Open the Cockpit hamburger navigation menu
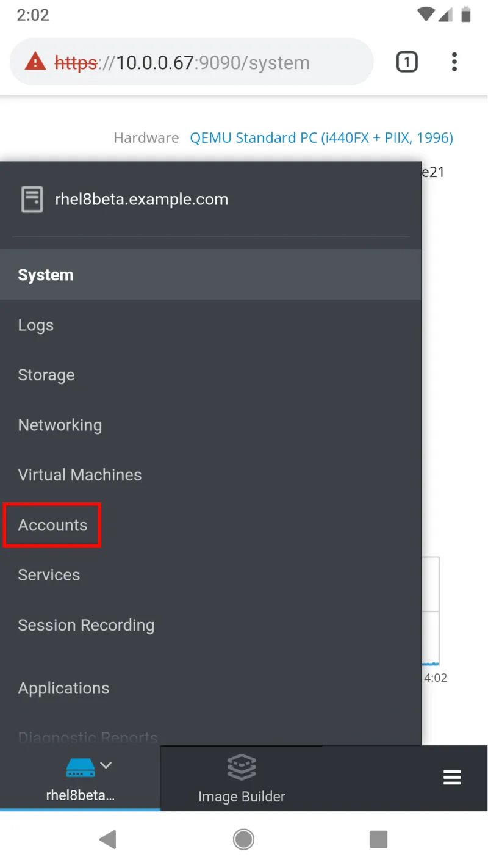Image resolution: width=488 pixels, height=868 pixels. pyautogui.click(x=452, y=778)
